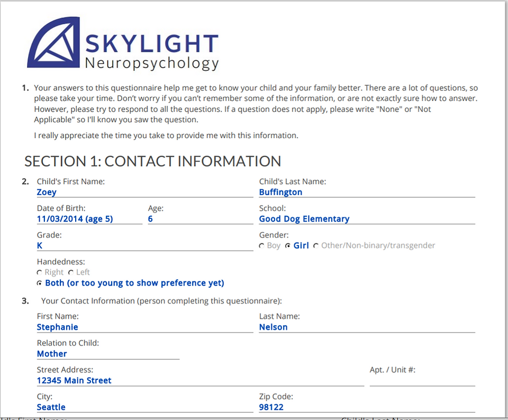Click the Zip Code field showing 98122
Image resolution: width=508 pixels, height=420 pixels.
click(x=367, y=407)
